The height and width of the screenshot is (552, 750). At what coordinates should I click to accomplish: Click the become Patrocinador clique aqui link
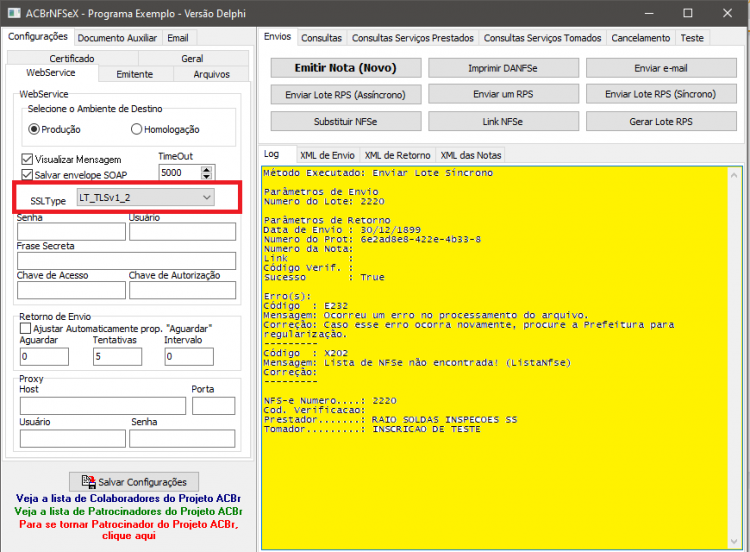pyautogui.click(x=129, y=530)
